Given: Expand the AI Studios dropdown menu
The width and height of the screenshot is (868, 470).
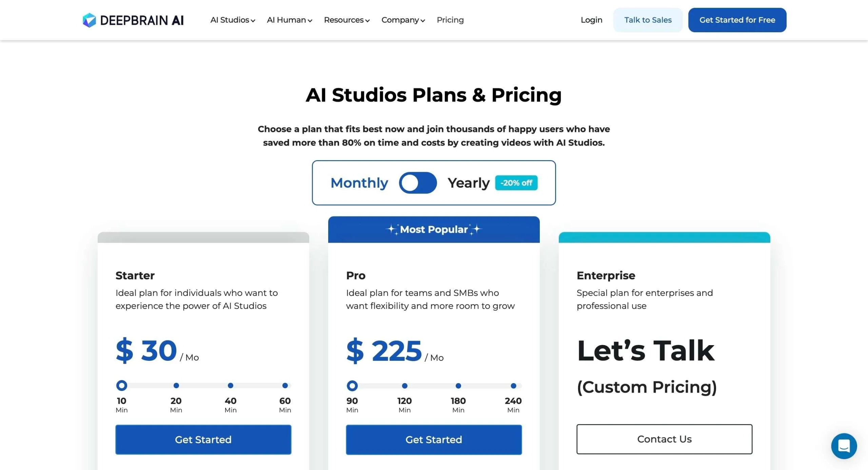Looking at the screenshot, I should (233, 20).
